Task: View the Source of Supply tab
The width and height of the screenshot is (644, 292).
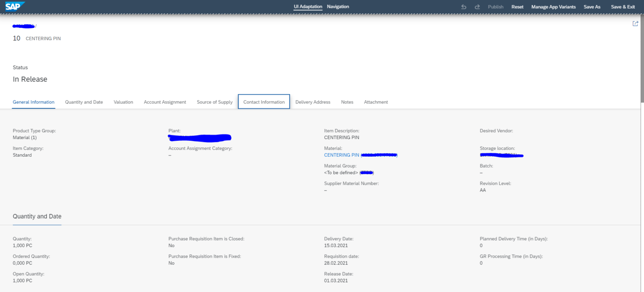Action: (x=214, y=102)
